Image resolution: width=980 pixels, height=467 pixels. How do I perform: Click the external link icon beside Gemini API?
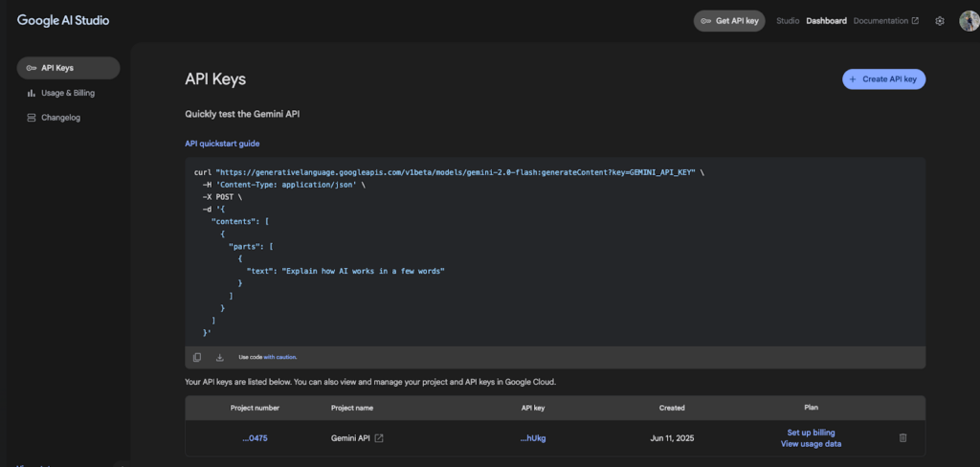(x=379, y=438)
